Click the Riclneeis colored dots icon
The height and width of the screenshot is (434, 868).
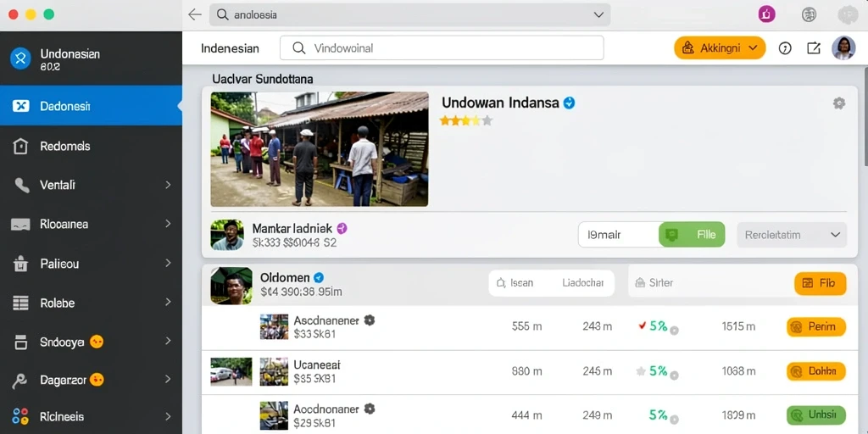click(x=20, y=417)
